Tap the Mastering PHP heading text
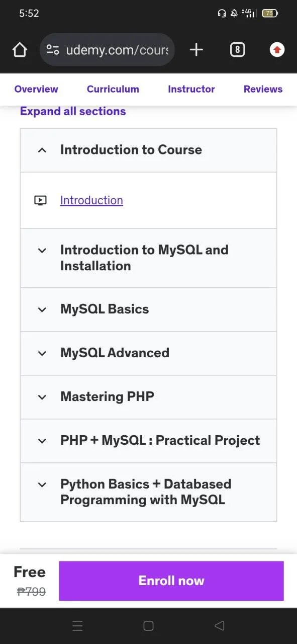 coord(107,396)
